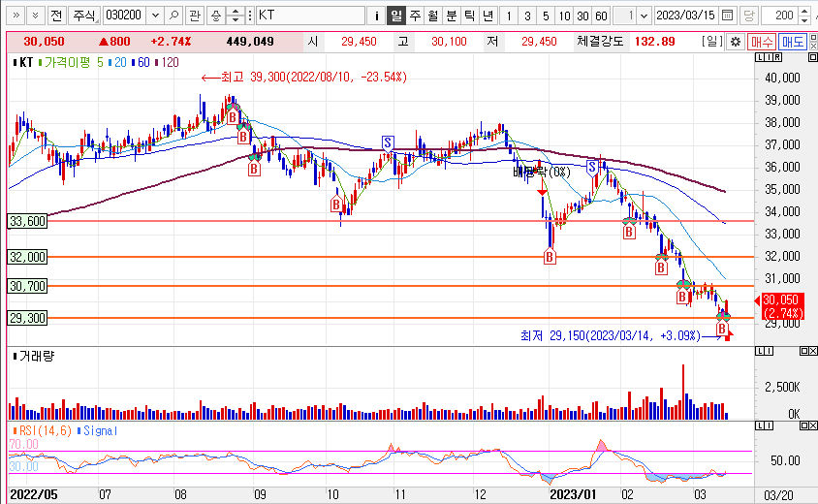Click the candle count field 200
Screen dimensions: 818x504
point(779,16)
